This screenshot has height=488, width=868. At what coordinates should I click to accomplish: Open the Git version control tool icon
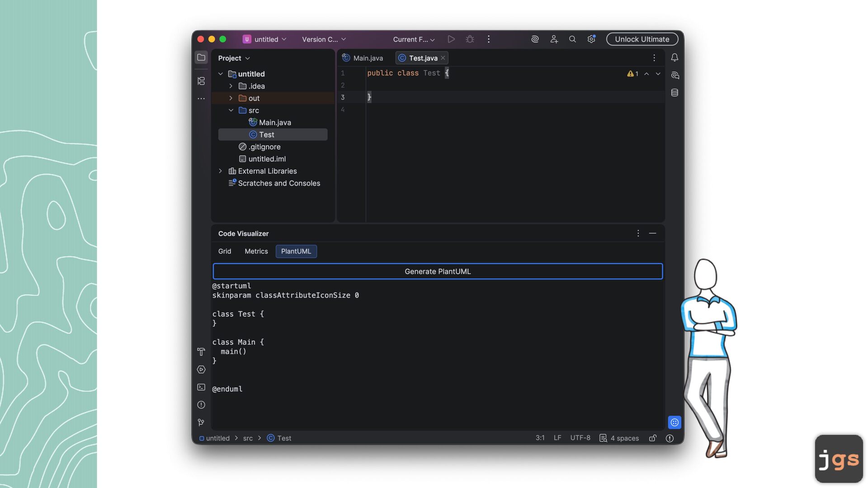point(201,422)
